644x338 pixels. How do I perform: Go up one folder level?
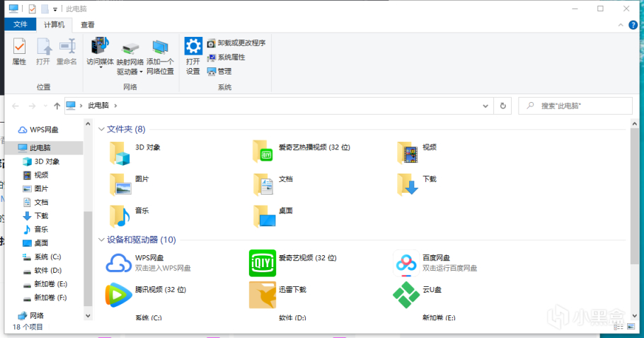click(57, 106)
